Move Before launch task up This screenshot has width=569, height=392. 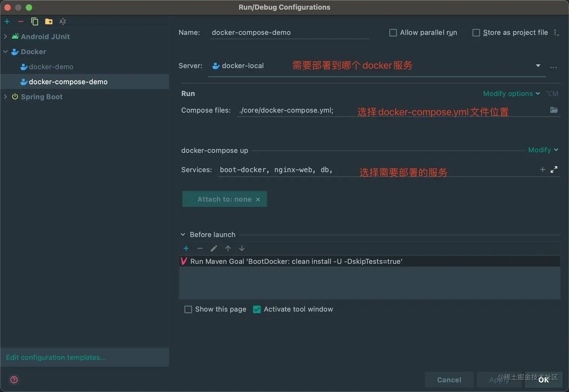click(x=228, y=248)
